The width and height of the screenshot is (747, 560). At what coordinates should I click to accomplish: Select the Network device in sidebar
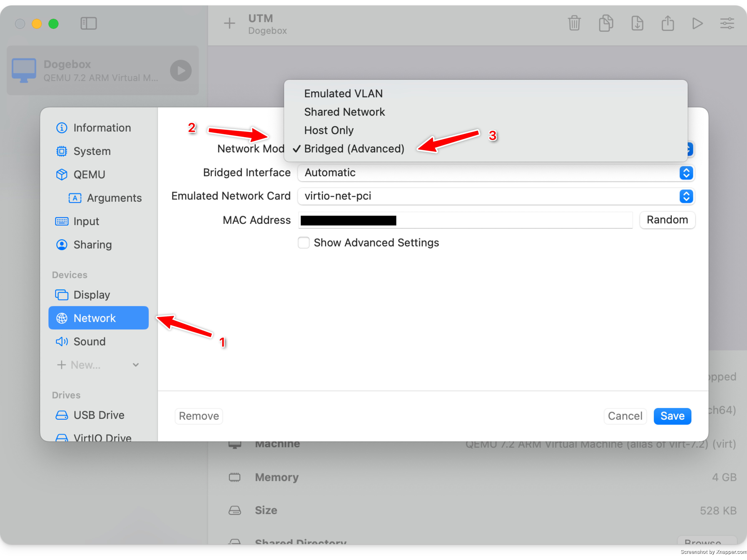pos(98,318)
